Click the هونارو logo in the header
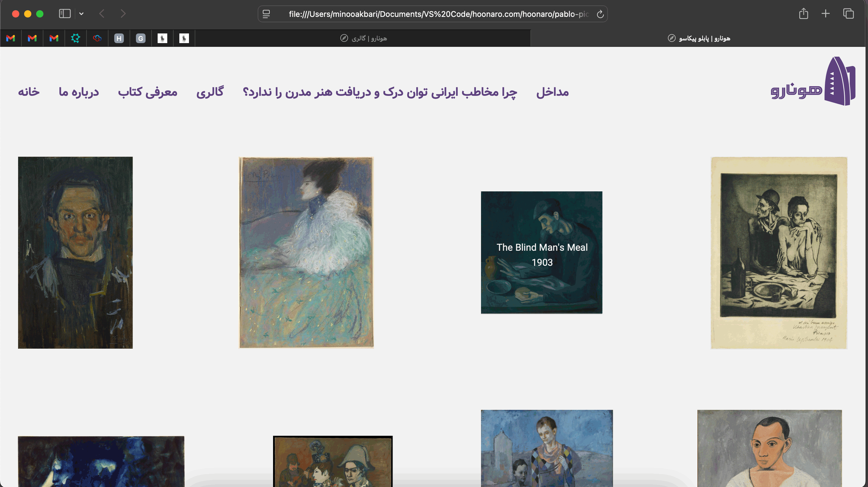The height and width of the screenshot is (487, 868). click(x=813, y=81)
